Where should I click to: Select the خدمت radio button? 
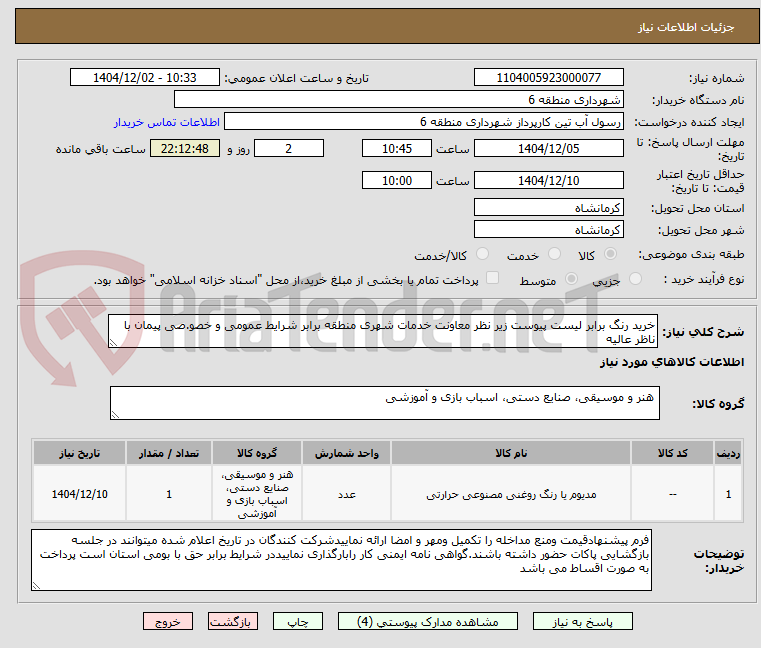pos(554,254)
